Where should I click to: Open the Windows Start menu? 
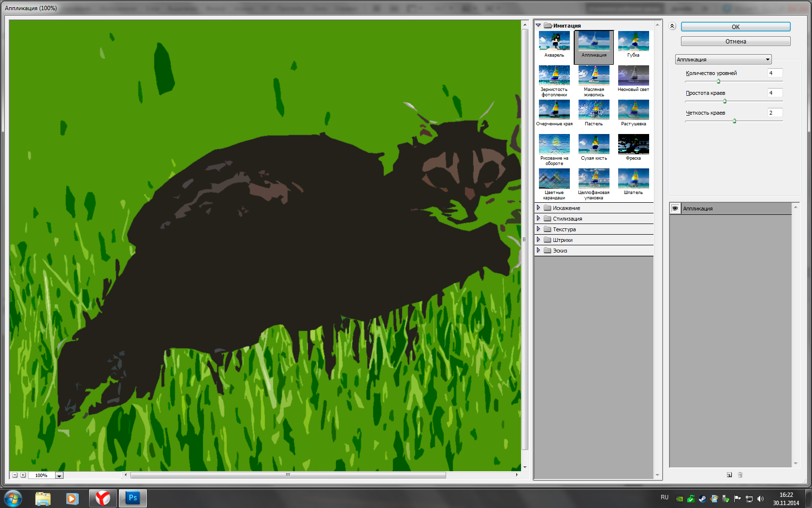click(13, 498)
